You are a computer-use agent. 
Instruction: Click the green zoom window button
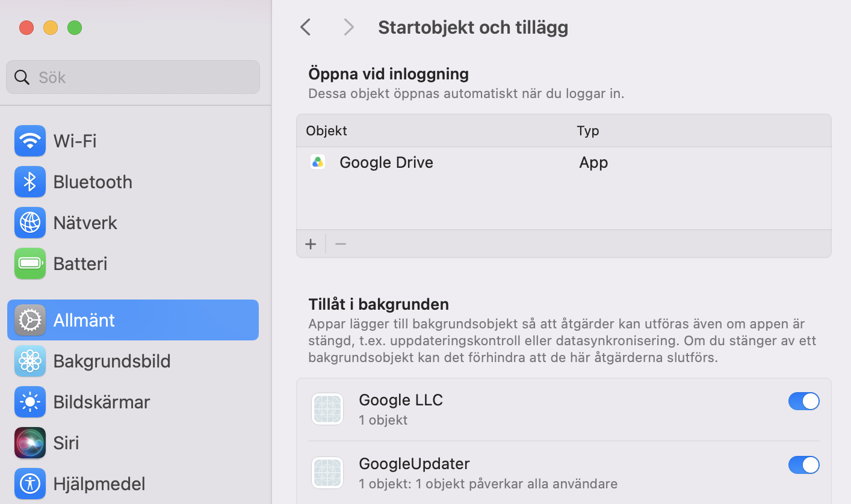point(75,28)
